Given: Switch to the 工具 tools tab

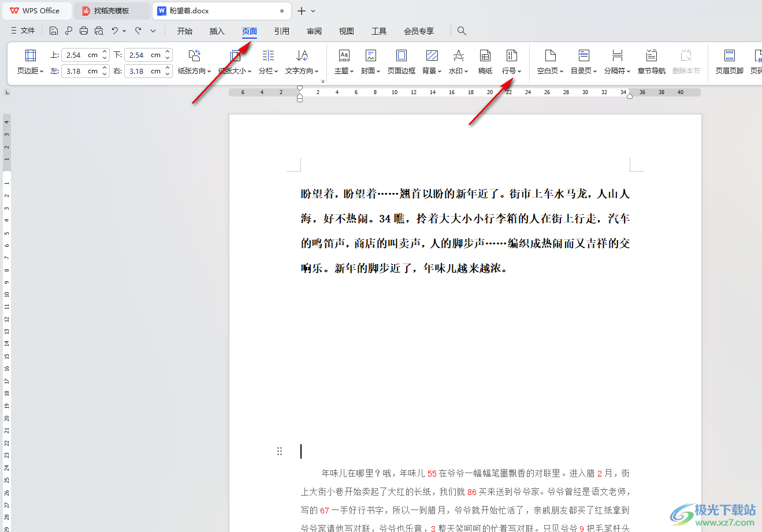Looking at the screenshot, I should [x=379, y=31].
